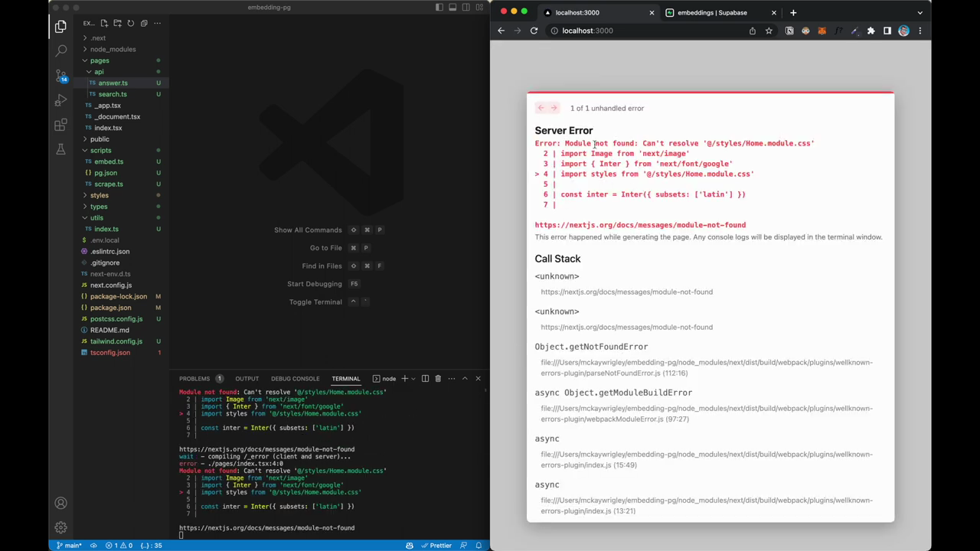
Task: Open Explorer more actions ellipsis
Action: [x=157, y=23]
